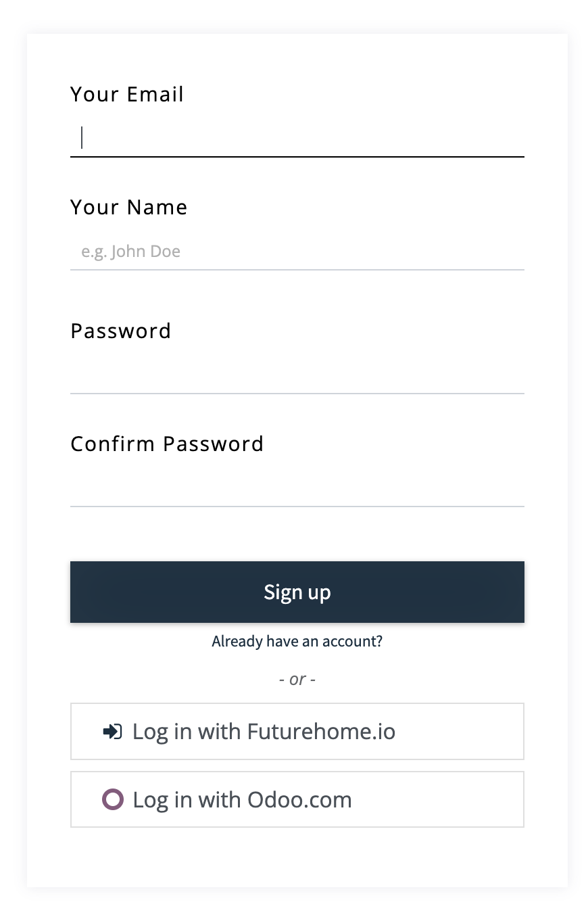588x917 pixels.
Task: Open the Already have an account? link
Action: [297, 641]
